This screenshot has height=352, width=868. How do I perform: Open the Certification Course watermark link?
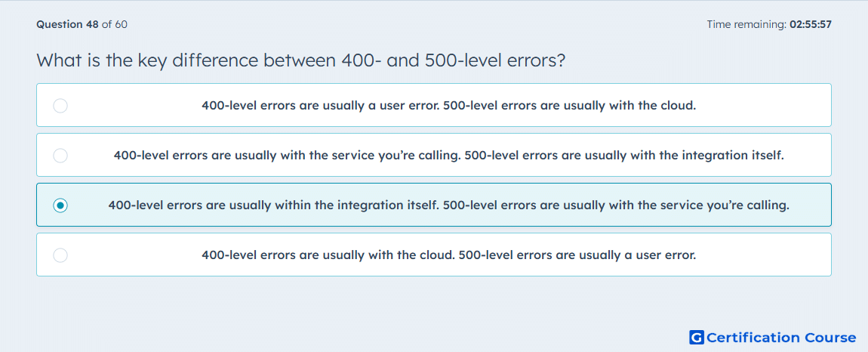[x=773, y=337]
